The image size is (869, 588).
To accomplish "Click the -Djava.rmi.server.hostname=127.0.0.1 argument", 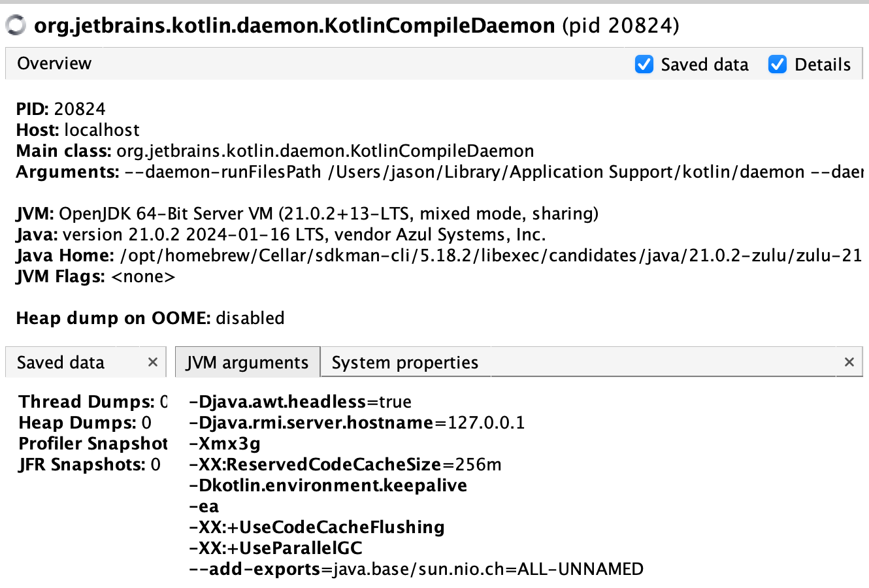I will pos(357,423).
